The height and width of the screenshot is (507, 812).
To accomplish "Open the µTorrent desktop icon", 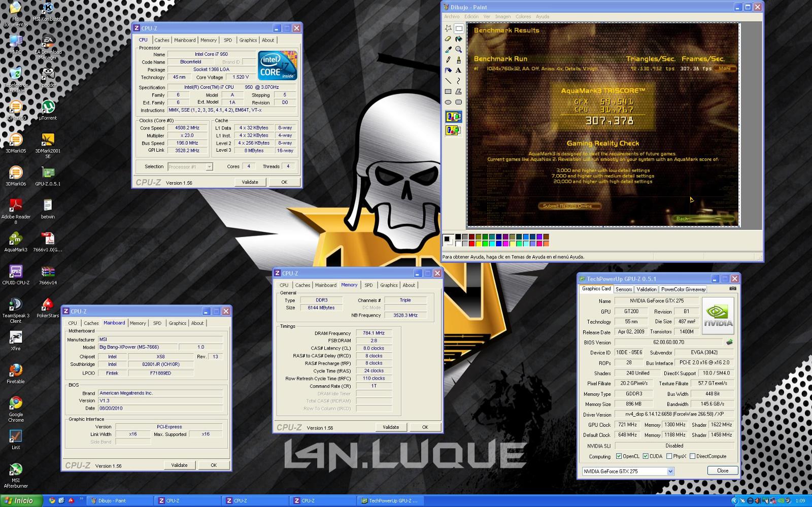I will pyautogui.click(x=48, y=110).
